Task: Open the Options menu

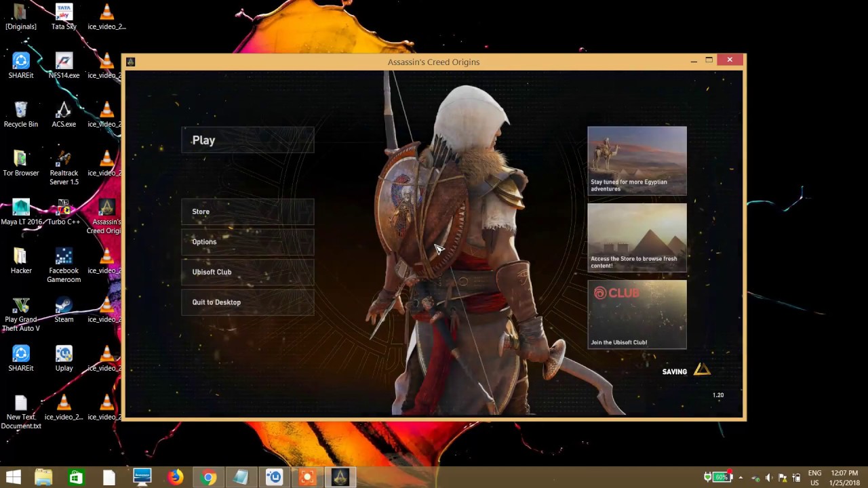Action: [x=248, y=242]
